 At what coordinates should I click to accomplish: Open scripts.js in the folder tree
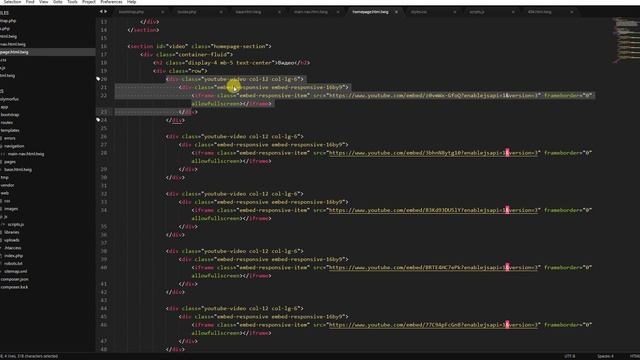[16, 224]
